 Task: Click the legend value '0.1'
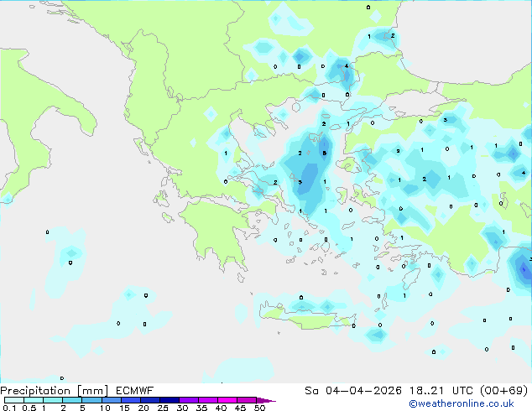tap(9, 408)
